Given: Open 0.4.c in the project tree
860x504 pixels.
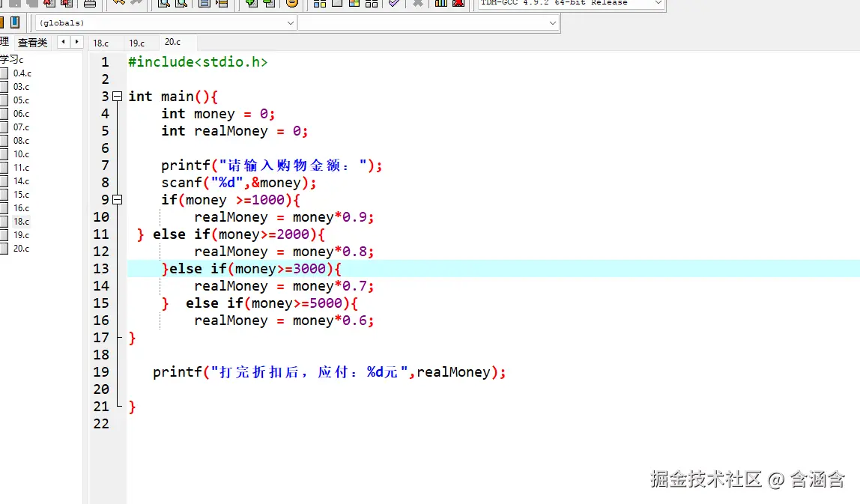Looking at the screenshot, I should 22,73.
